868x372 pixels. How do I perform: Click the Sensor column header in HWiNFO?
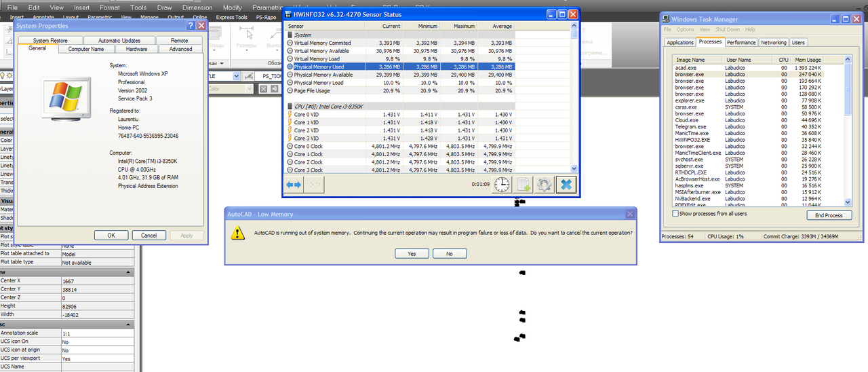(x=325, y=26)
